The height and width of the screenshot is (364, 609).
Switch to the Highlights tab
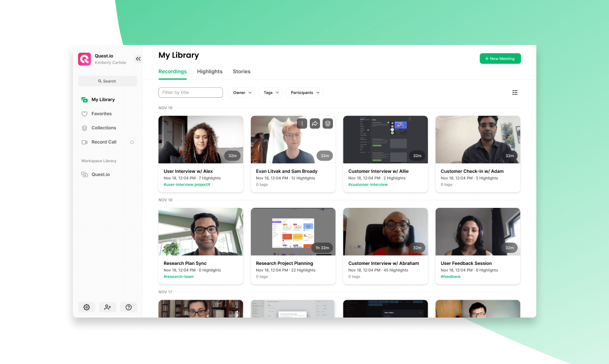click(210, 71)
